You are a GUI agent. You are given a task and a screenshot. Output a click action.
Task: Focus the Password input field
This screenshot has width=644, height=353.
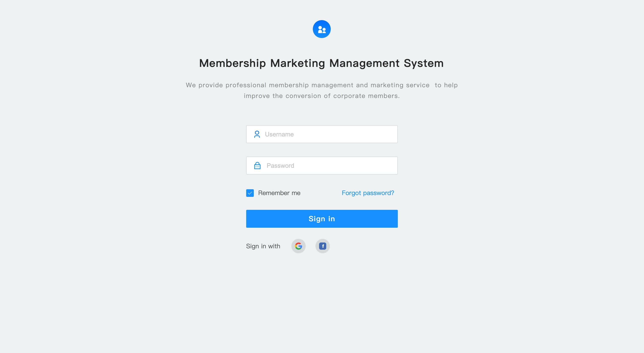pyautogui.click(x=330, y=166)
